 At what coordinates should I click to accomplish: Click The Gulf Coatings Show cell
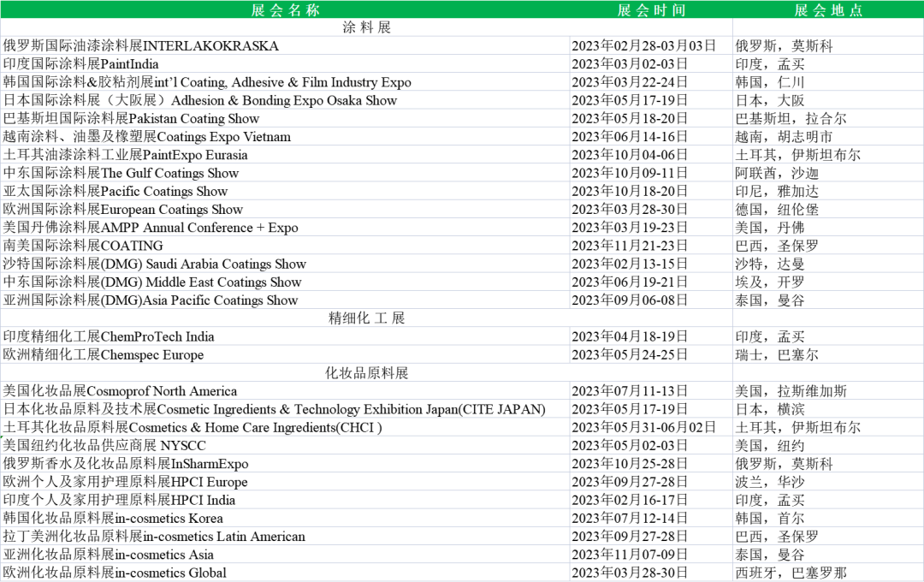click(285, 173)
